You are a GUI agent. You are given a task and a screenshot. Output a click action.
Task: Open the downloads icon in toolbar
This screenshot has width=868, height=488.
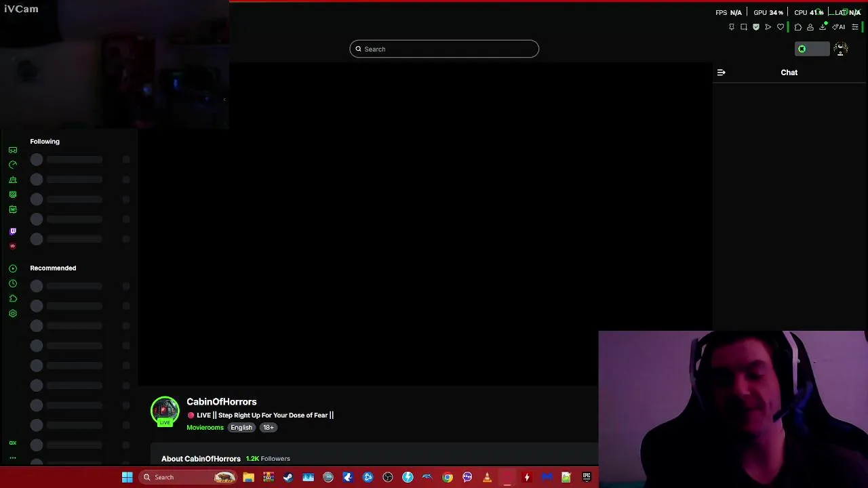[823, 27]
